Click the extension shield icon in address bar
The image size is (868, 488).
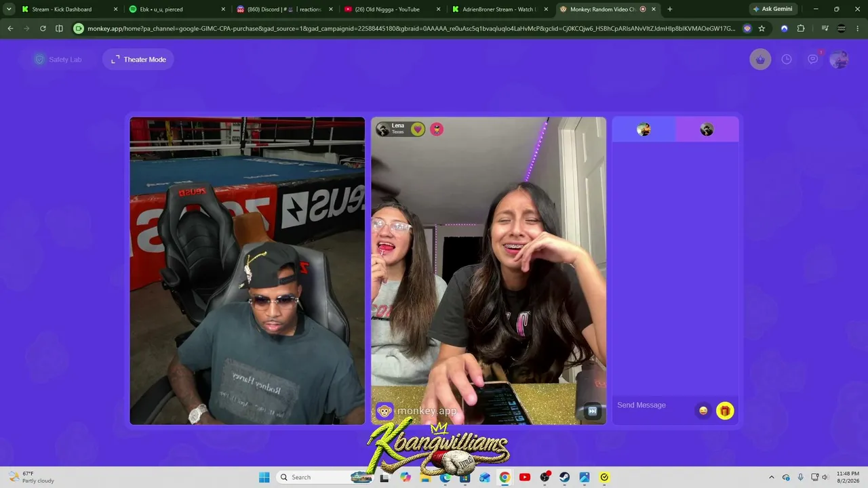click(747, 28)
